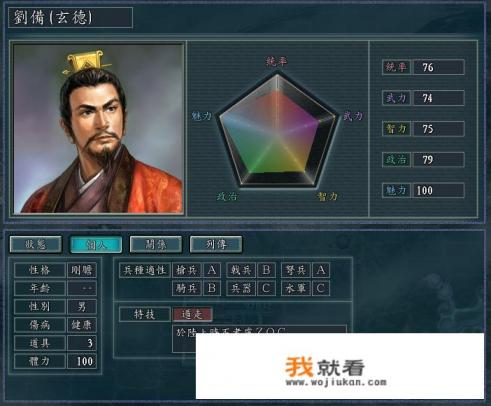491x406 pixels.
Task: Click the 智力 stat label
Action: click(x=396, y=129)
